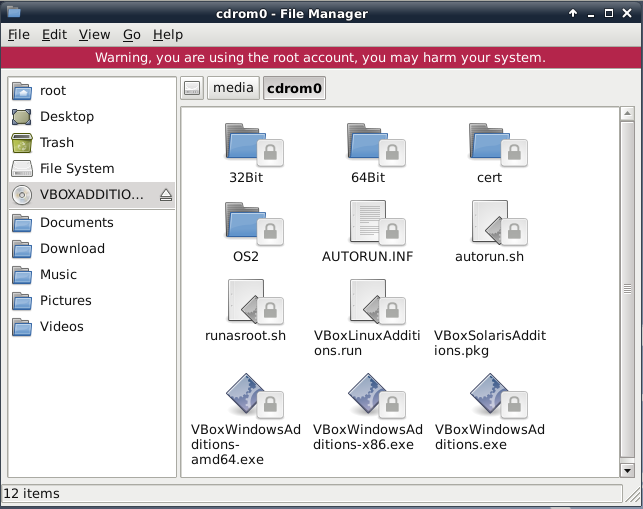
Task: Click the 'runasroot.sh' file name
Action: (x=245, y=336)
